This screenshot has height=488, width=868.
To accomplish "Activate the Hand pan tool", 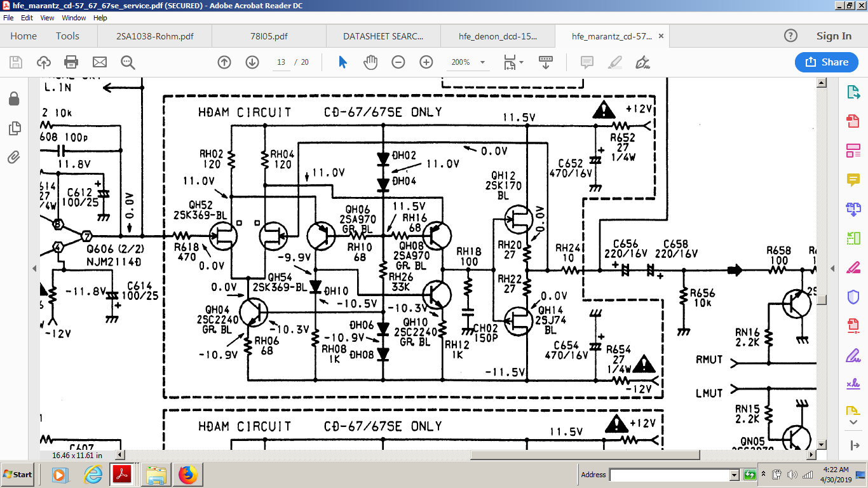I will [370, 62].
